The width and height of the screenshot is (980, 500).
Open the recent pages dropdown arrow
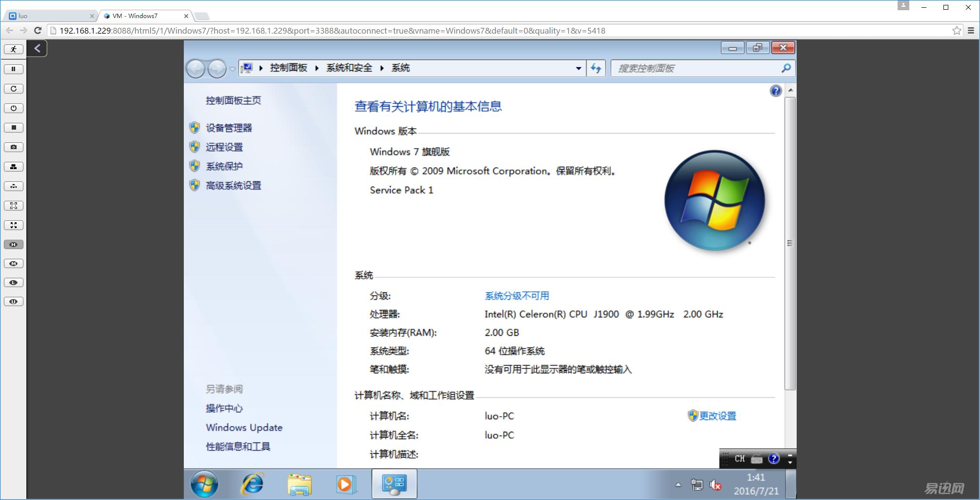coord(233,69)
